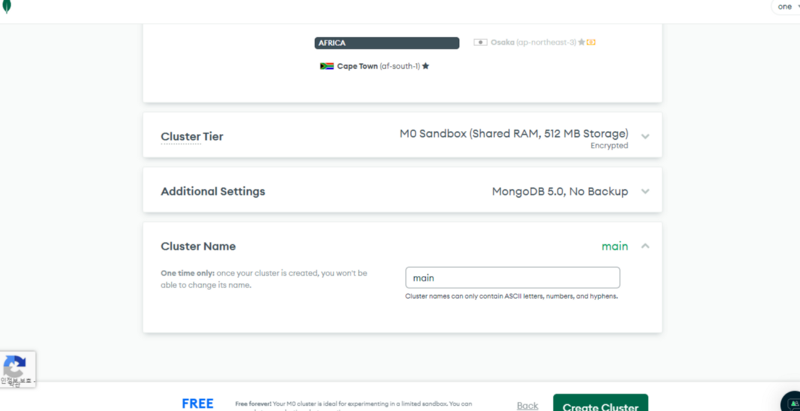Click the AFRICA region header

click(x=387, y=43)
